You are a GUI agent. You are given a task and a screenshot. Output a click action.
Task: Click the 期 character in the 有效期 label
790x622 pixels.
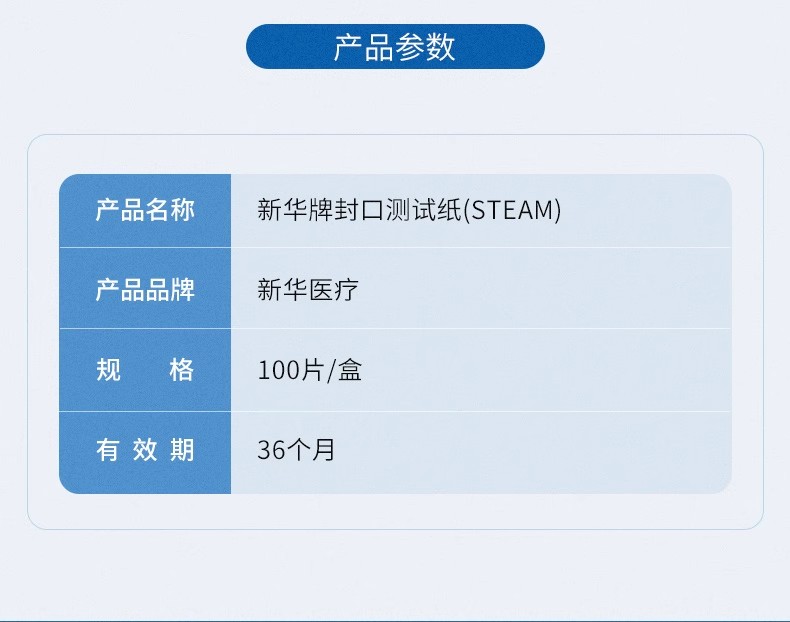pyautogui.click(x=182, y=450)
